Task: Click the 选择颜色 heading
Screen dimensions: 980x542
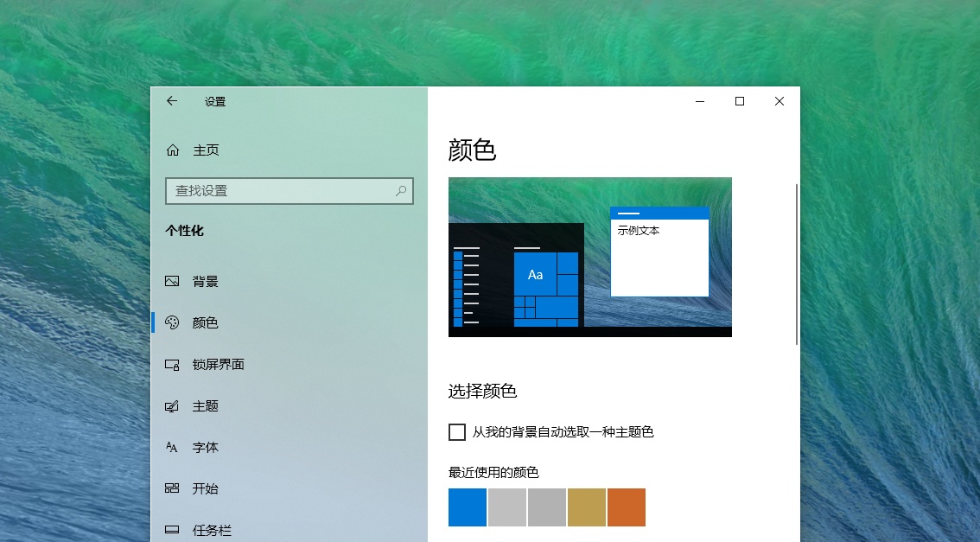Action: tap(482, 392)
